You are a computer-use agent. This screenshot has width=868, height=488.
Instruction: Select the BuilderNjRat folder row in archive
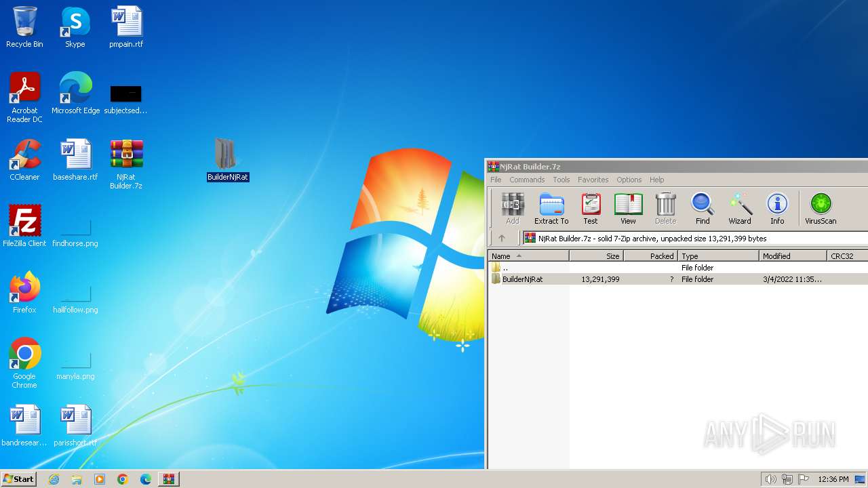point(677,279)
